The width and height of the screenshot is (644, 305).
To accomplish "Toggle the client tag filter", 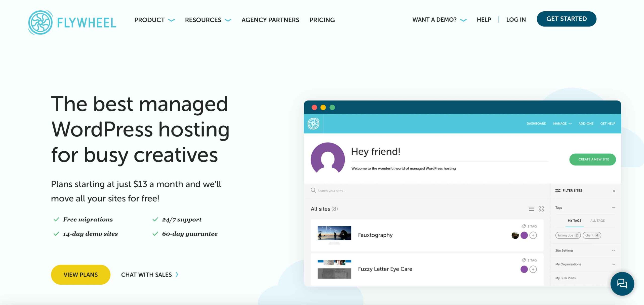I will pos(592,235).
